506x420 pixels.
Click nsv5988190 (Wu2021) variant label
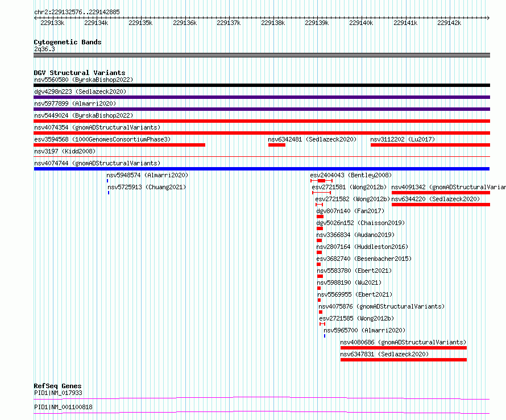pyautogui.click(x=349, y=282)
